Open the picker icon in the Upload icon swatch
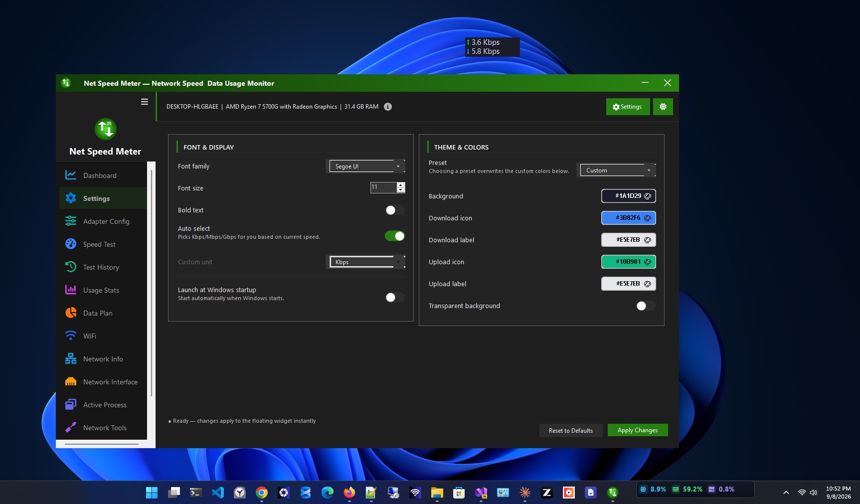The image size is (860, 504). click(x=648, y=262)
